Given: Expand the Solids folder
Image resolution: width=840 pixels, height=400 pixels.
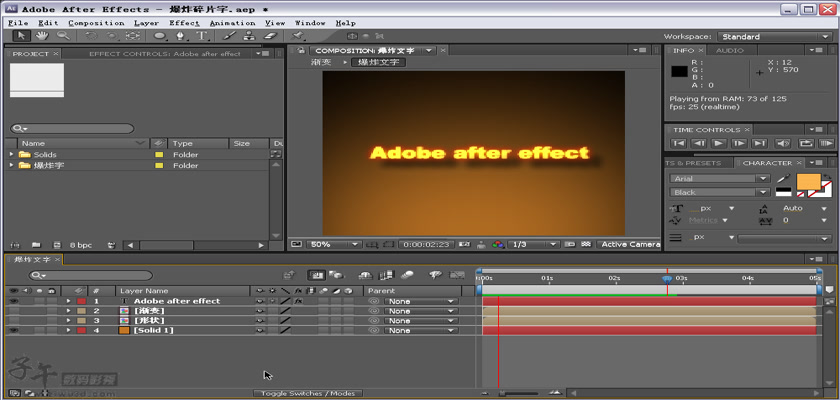Looking at the screenshot, I should pos(11,154).
